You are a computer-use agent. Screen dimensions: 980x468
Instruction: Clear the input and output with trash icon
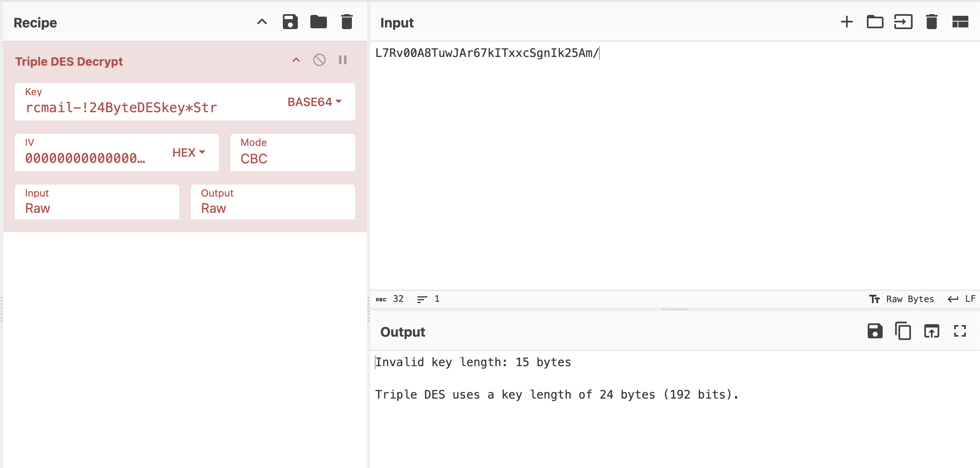coord(931,22)
